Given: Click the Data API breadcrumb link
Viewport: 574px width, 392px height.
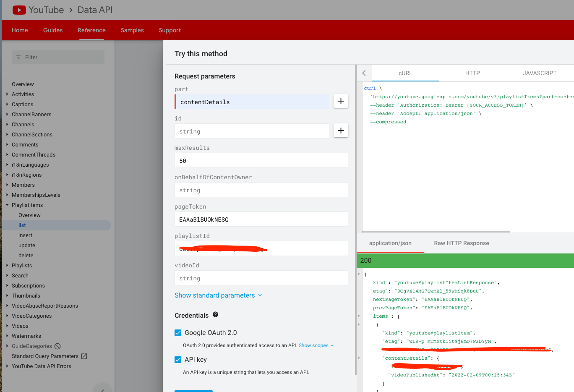Looking at the screenshot, I should [95, 10].
